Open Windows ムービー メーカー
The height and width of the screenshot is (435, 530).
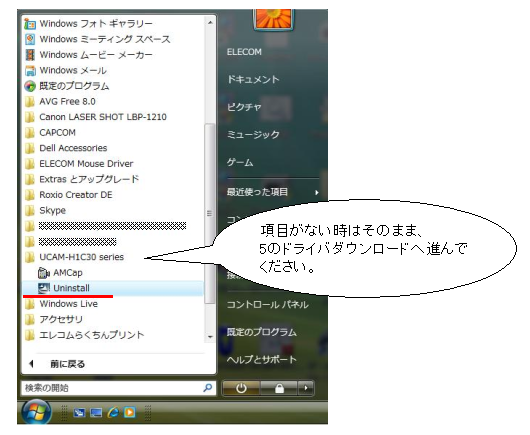[96, 55]
